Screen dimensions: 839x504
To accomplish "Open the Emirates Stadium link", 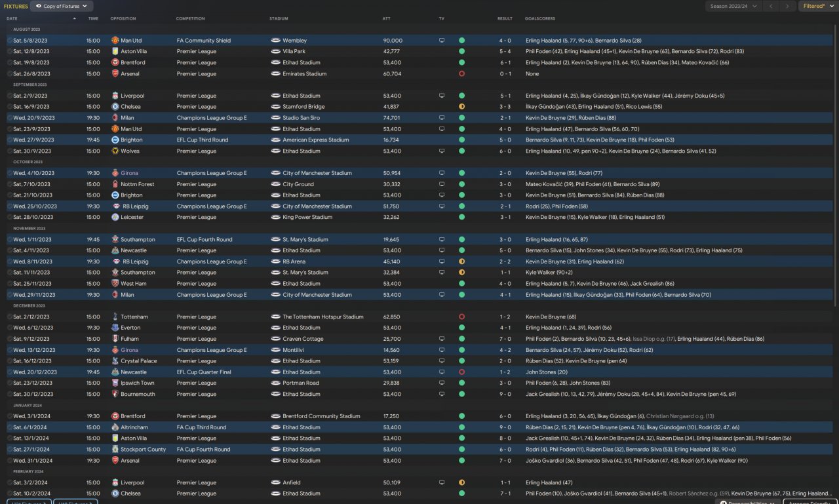I will click(x=304, y=74).
